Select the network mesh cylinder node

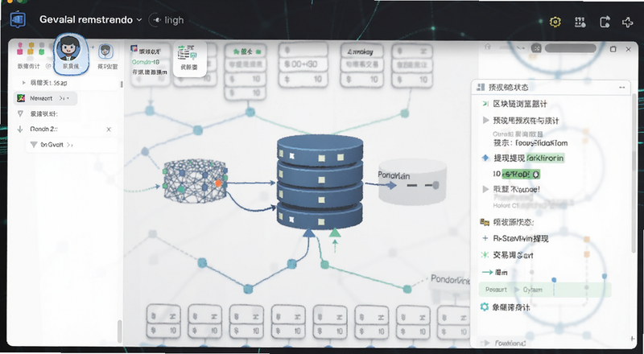click(196, 181)
